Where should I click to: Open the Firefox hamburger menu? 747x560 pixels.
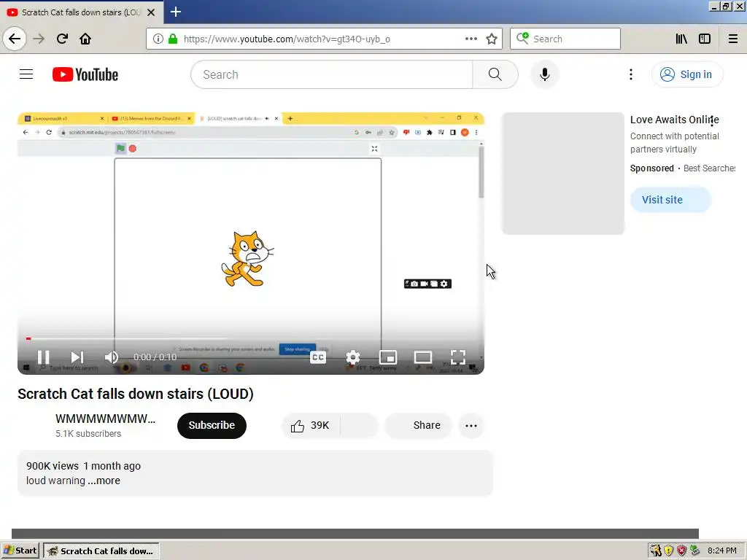click(x=733, y=39)
